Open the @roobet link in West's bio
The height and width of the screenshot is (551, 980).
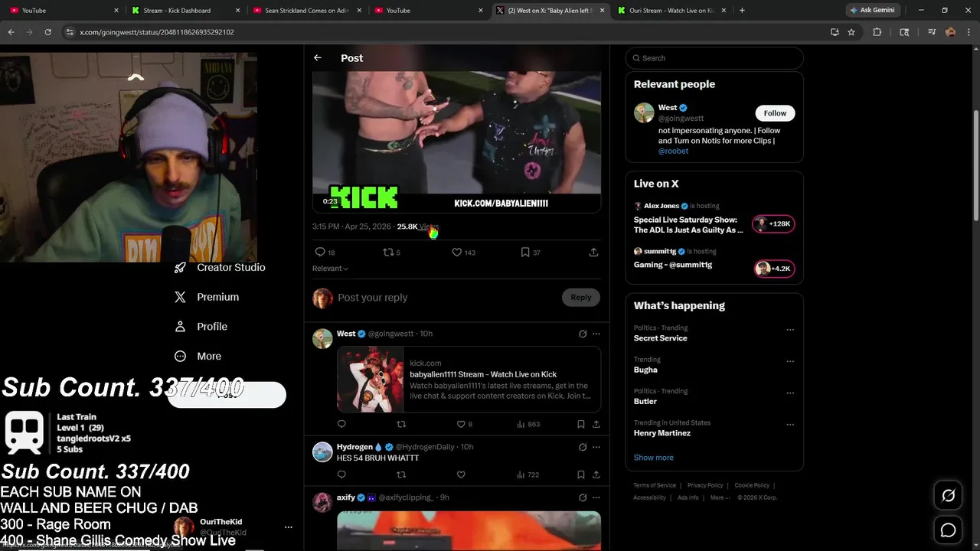tap(673, 151)
